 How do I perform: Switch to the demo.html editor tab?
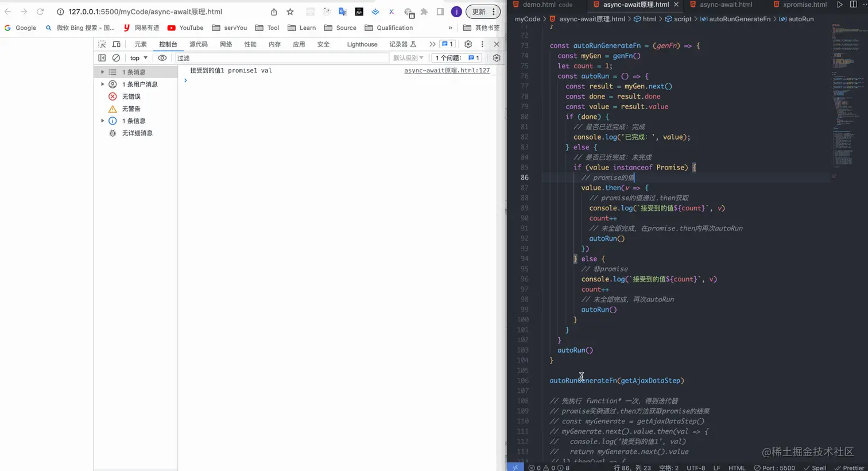(542, 5)
